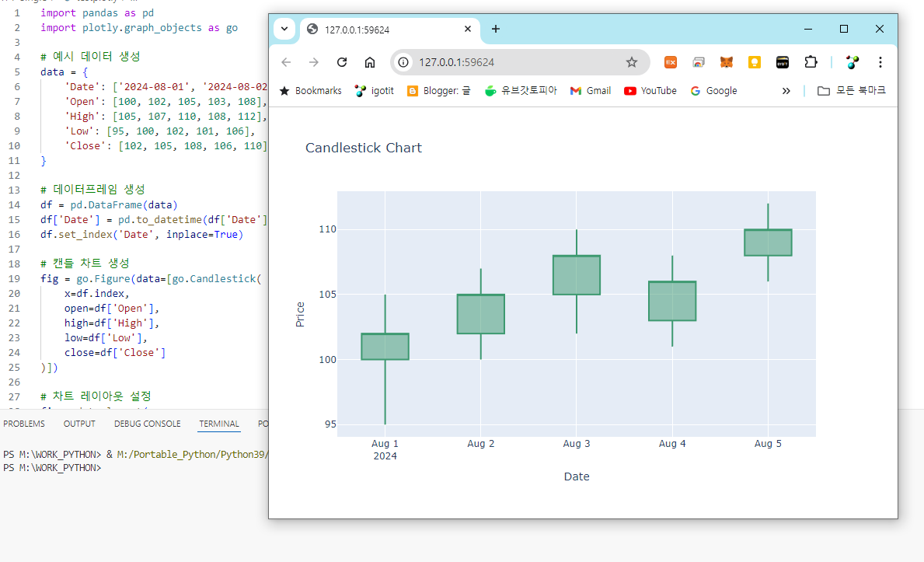Open the black Bybit extension icon
The width and height of the screenshot is (924, 562).
click(783, 62)
